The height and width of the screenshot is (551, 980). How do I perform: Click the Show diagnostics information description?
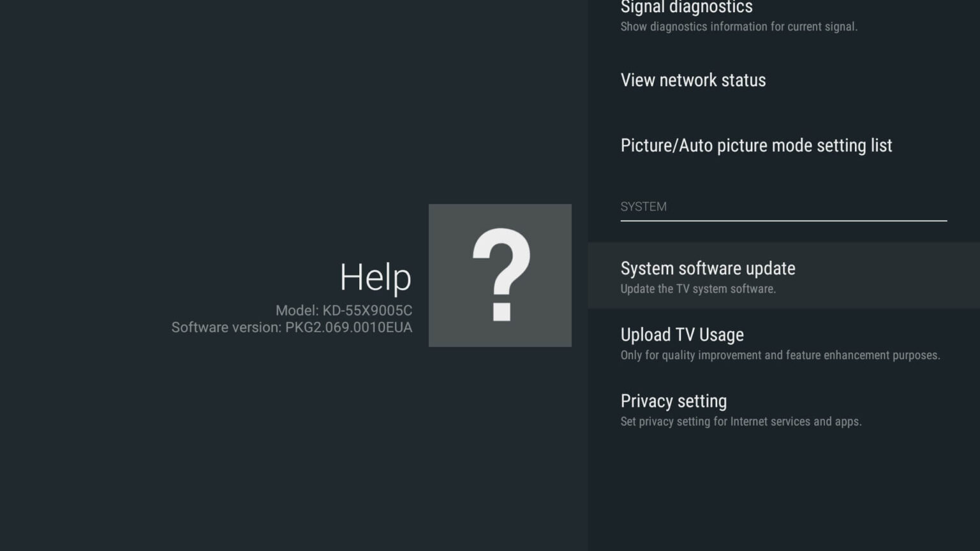coord(739,27)
